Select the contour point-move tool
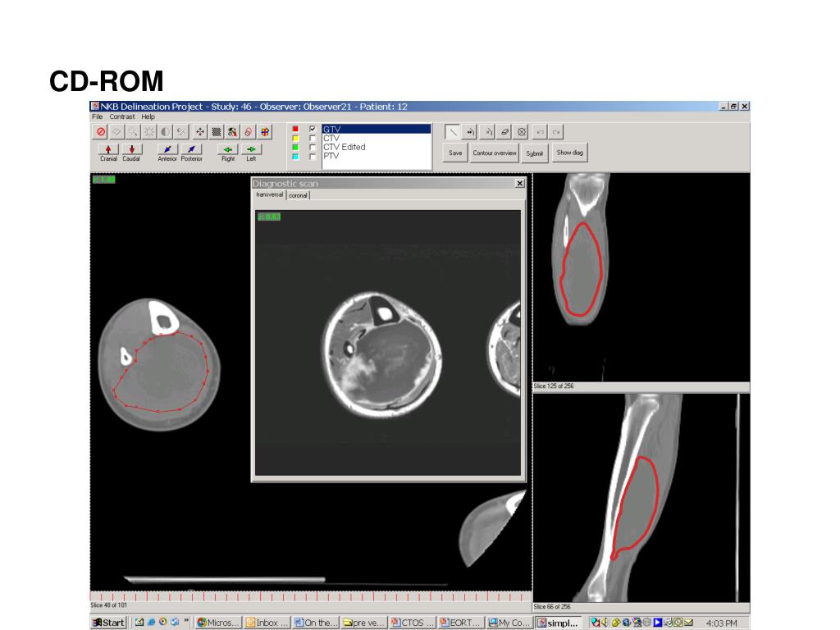 coord(469,132)
